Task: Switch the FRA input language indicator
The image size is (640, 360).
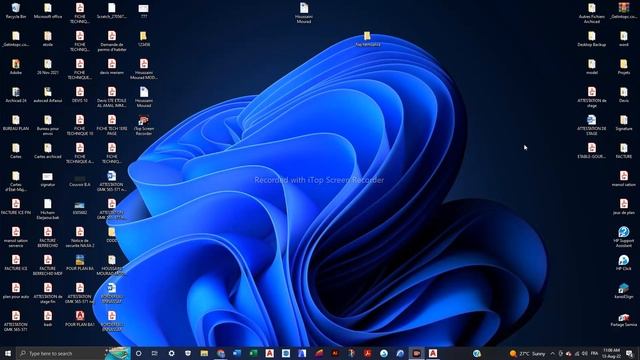Action: (x=594, y=353)
